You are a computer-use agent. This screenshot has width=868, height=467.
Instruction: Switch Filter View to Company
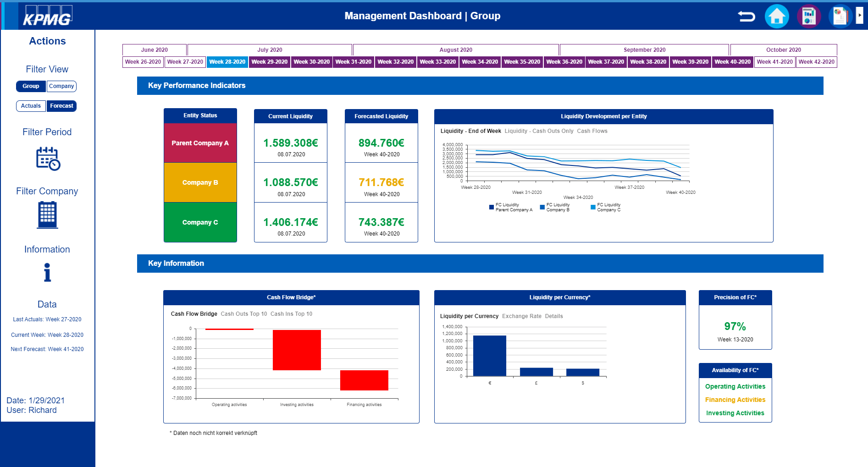point(61,86)
